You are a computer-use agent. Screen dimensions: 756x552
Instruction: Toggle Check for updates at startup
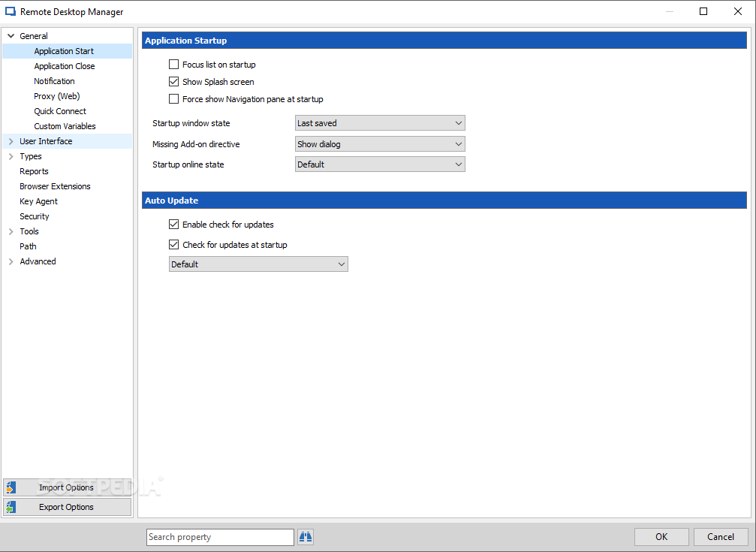(x=173, y=245)
